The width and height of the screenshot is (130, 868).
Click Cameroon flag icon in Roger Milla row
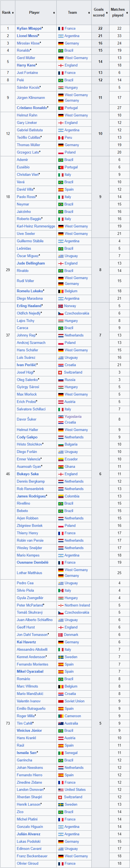click(61, 716)
